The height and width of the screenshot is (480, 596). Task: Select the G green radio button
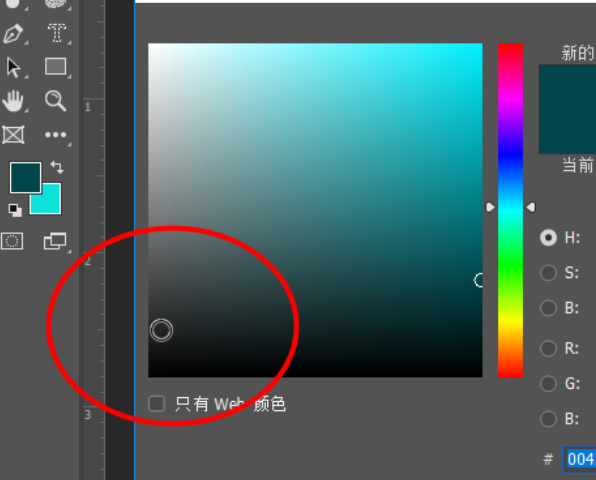click(548, 383)
